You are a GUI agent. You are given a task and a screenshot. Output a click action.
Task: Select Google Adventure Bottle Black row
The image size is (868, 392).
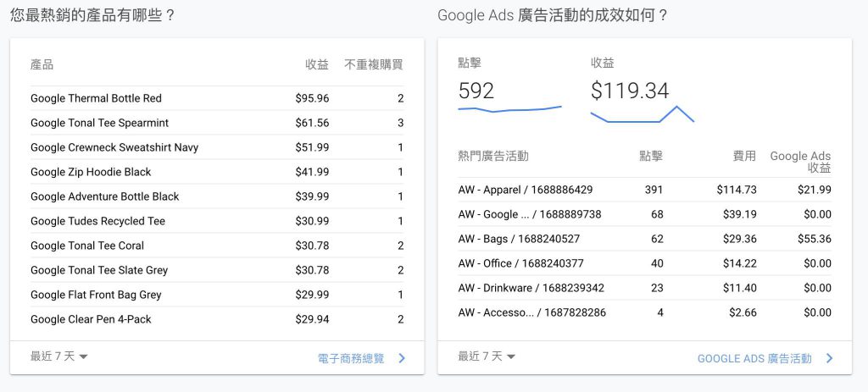point(217,196)
